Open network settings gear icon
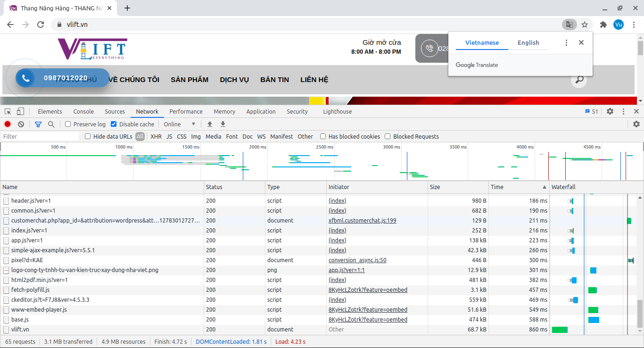This screenshot has width=644, height=348. pos(636,124)
